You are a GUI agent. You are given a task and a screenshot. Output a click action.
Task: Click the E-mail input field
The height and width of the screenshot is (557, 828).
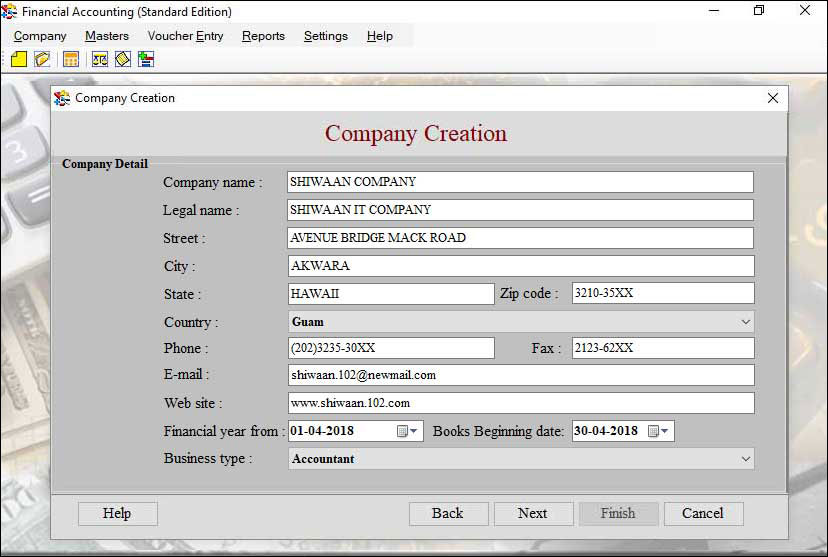pyautogui.click(x=521, y=375)
